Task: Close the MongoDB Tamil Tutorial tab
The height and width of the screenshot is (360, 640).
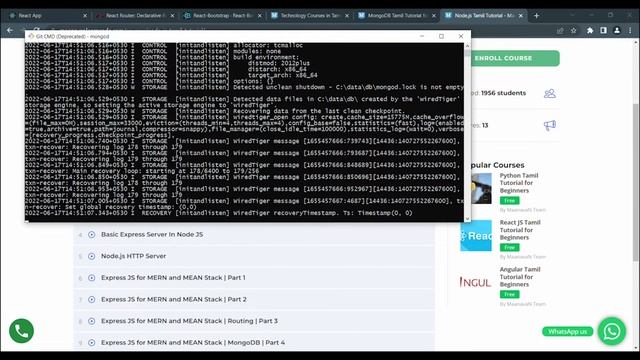Action: 434,16
